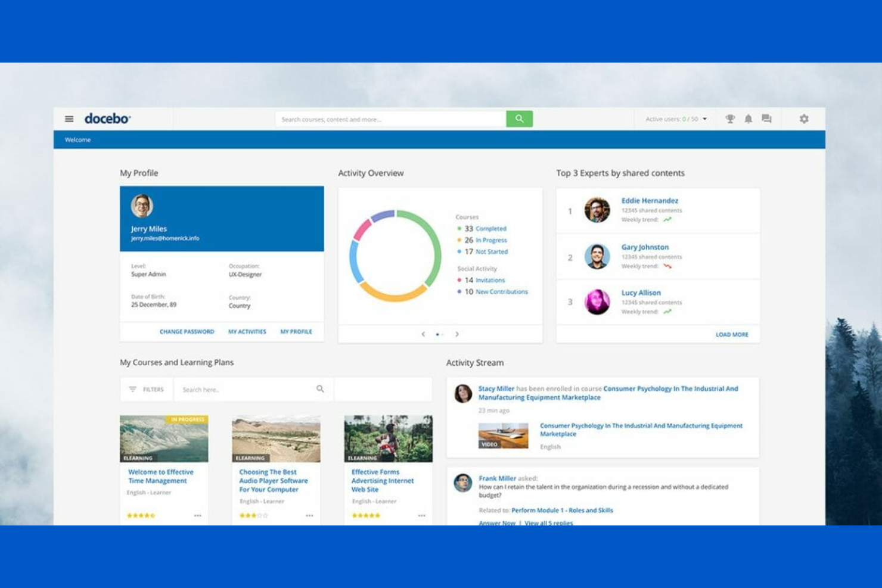Viewport: 882px width, 588px height.
Task: Click the Change Password link
Action: [187, 332]
